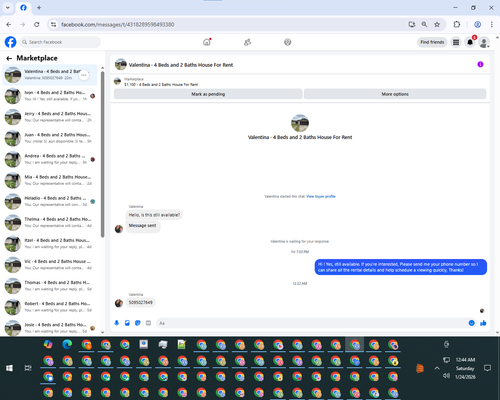The image size is (500, 400).
Task: Open the emoji picker in composer
Action: (x=471, y=323)
